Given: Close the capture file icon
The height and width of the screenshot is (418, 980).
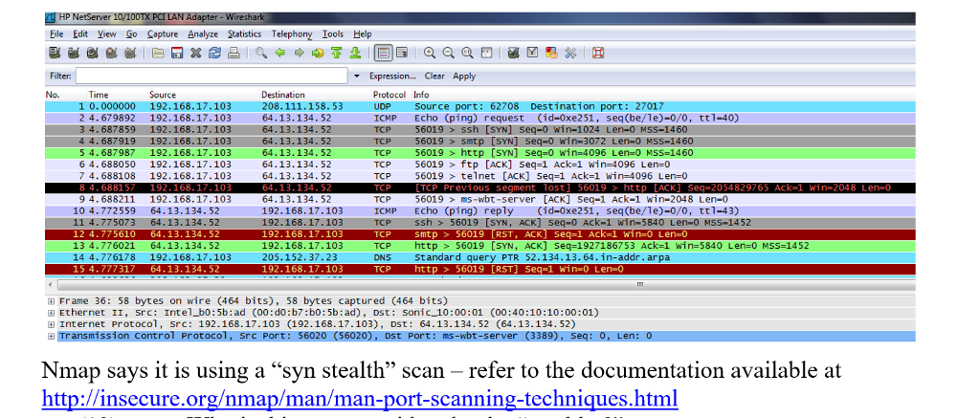Looking at the screenshot, I should pos(195,54).
